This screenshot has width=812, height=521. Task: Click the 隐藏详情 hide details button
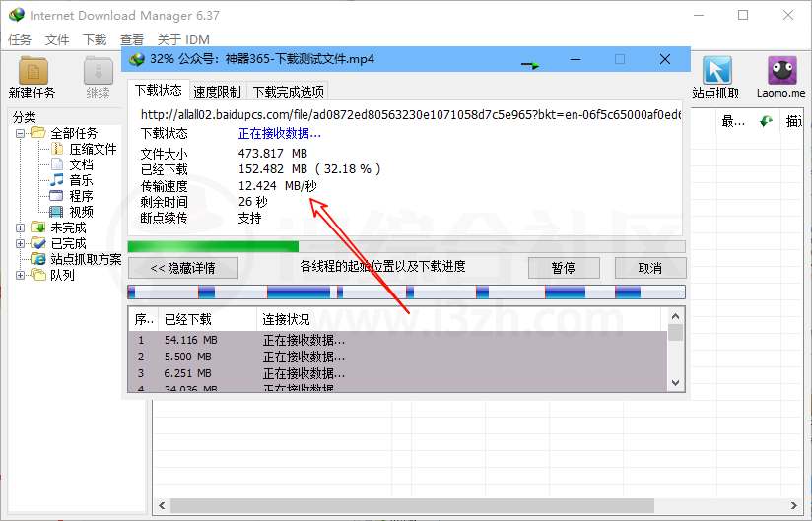(184, 267)
